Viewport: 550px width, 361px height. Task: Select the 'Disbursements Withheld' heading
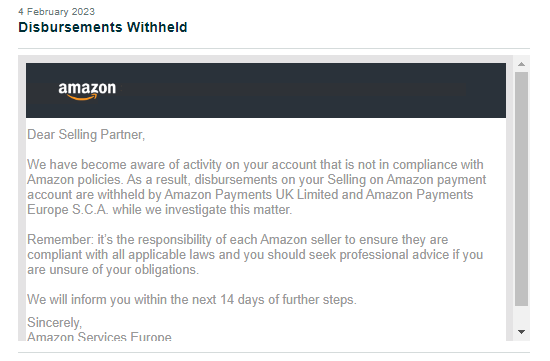tap(103, 27)
